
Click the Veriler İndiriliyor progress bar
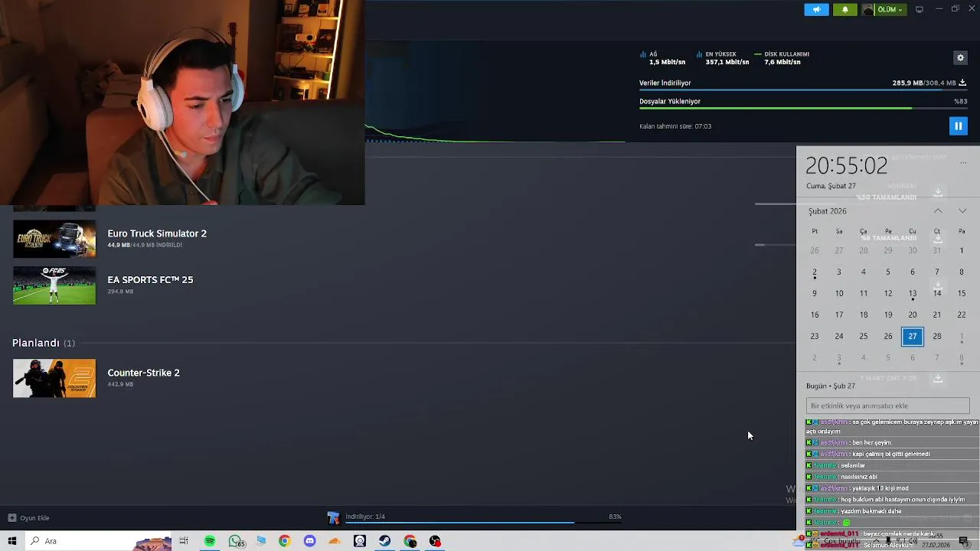coord(803,90)
